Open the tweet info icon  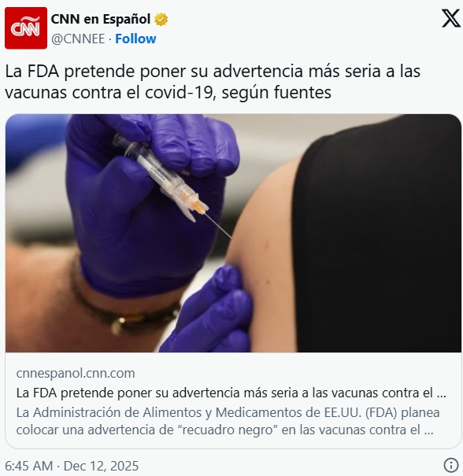[x=451, y=465]
